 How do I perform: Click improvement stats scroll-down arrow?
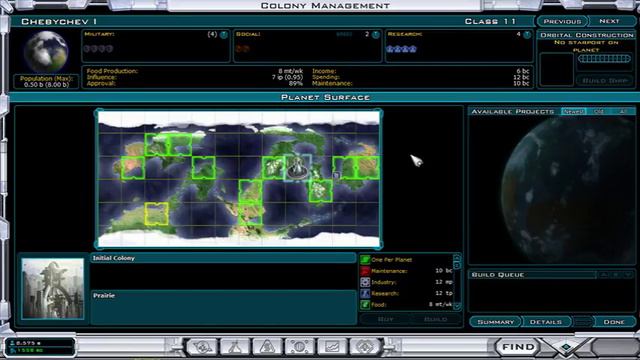pyautogui.click(x=457, y=306)
